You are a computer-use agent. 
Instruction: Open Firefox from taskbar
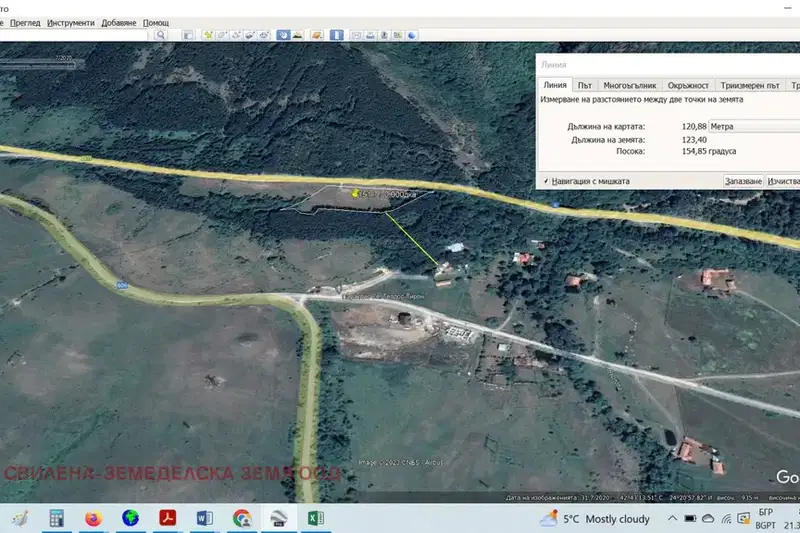(93, 518)
